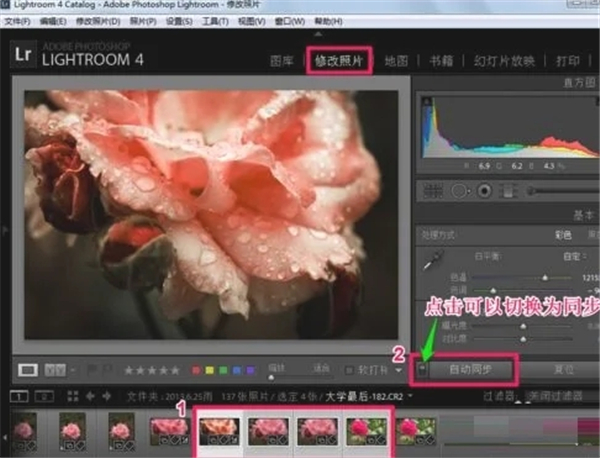Open the 关闭过滤器 filter dropdown
Image resolution: width=600 pixels, height=458 pixels.
click(x=556, y=396)
